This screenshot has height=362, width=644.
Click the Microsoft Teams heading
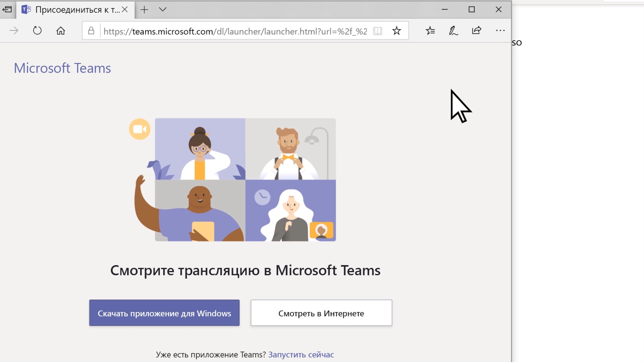[x=62, y=68]
